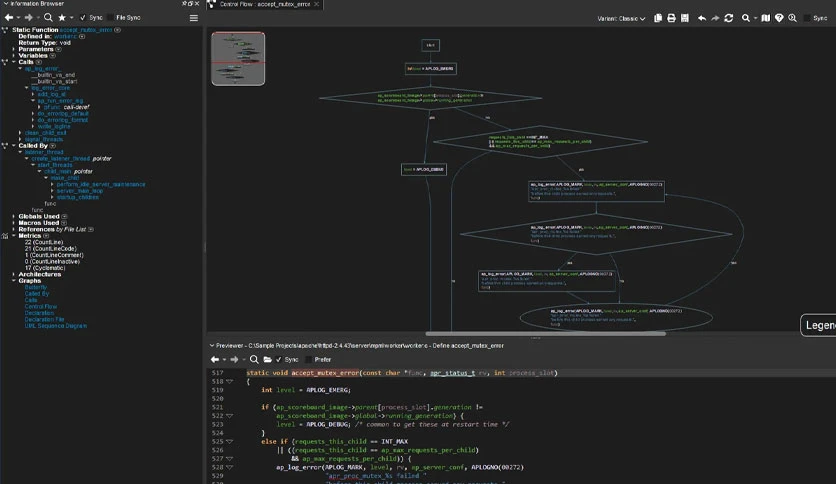Collapse the Called By section
This screenshot has width=836, height=484.
(x=14, y=146)
